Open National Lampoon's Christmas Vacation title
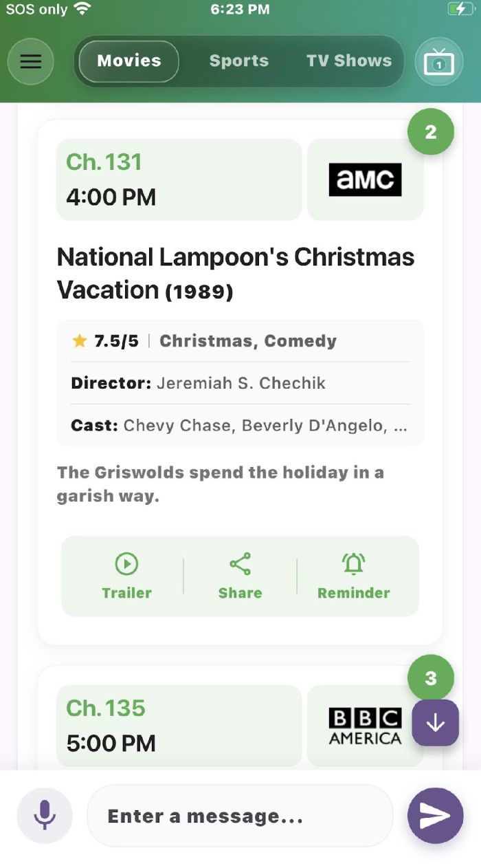Screen dimensions: 481x868 coord(236,273)
